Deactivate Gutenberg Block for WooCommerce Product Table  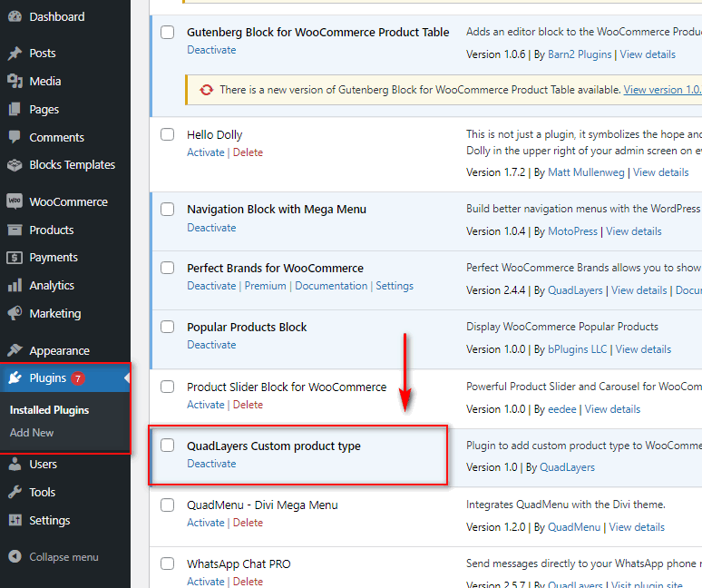(x=211, y=50)
